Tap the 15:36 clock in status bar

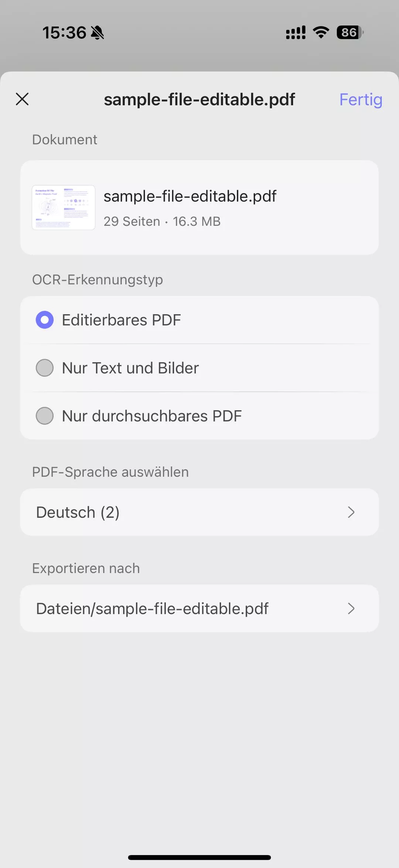[x=64, y=33]
